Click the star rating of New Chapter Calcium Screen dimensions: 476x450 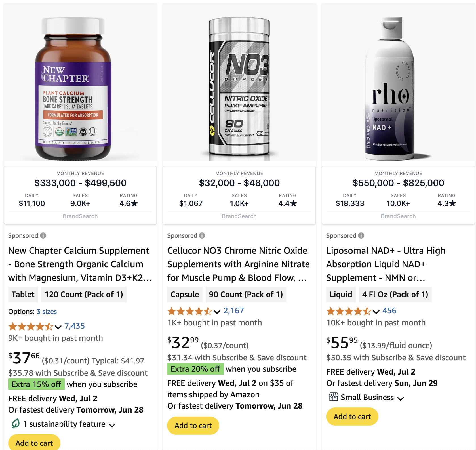(x=31, y=327)
